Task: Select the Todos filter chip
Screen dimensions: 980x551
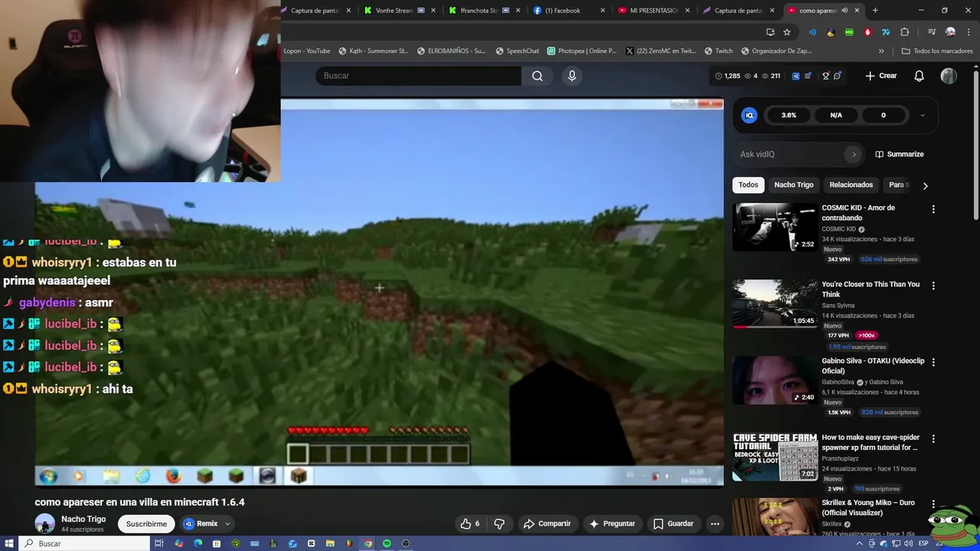Action: tap(748, 184)
